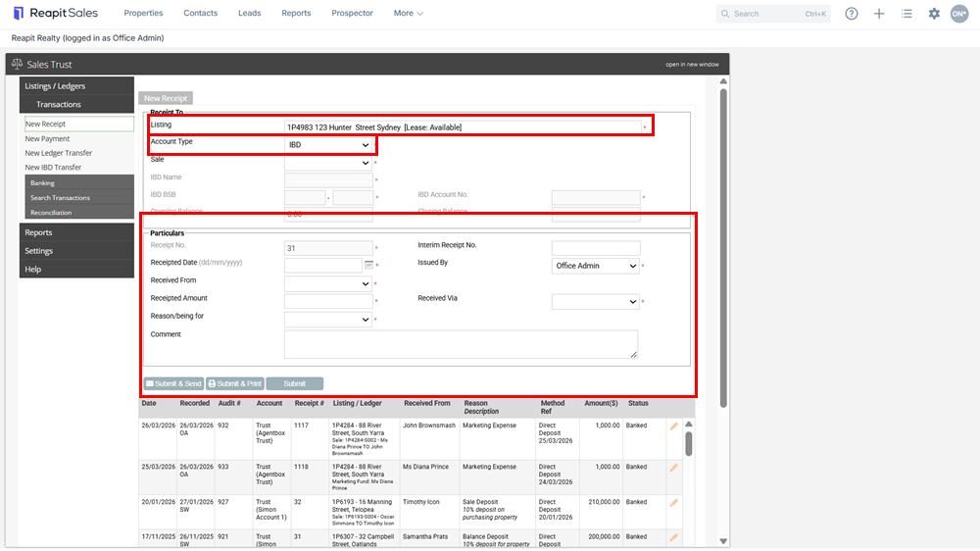Click the main panel scroll-down arrow

pyautogui.click(x=723, y=541)
